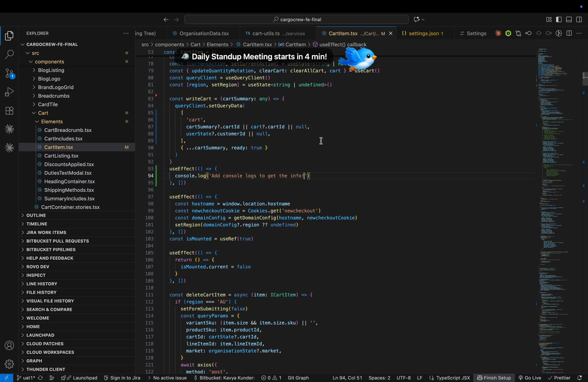Click errors and warnings count in status bar
The height and width of the screenshot is (382, 588).
pos(271,378)
